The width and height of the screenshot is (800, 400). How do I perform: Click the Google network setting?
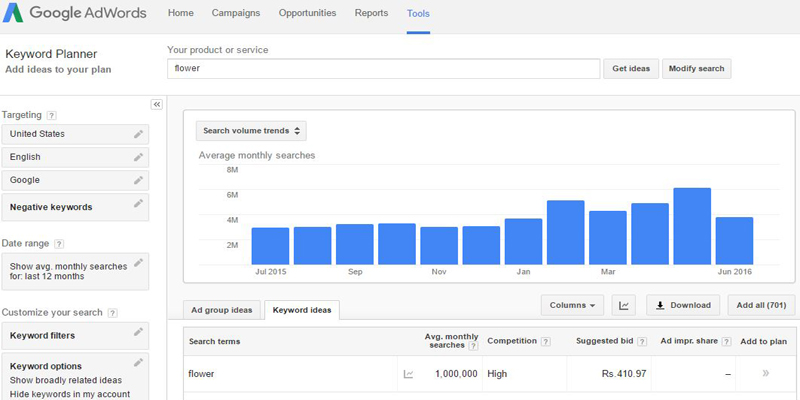coord(76,180)
